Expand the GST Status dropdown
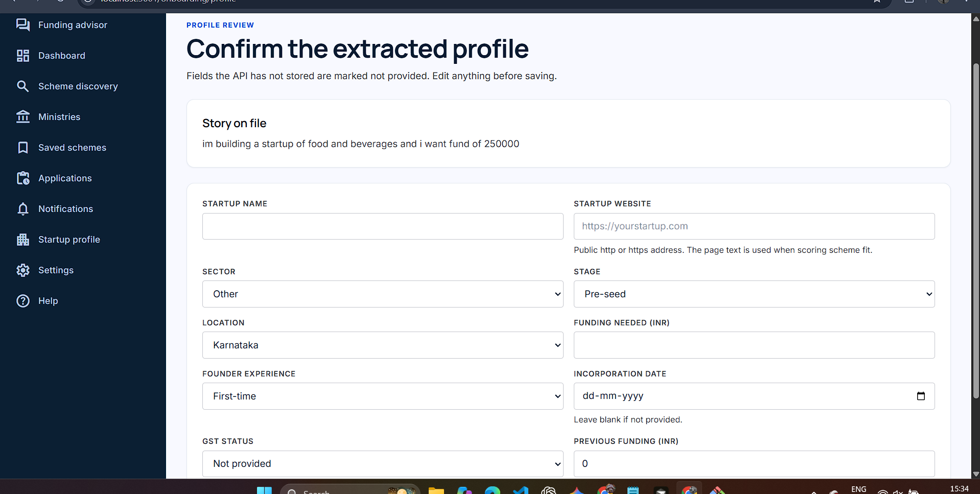Screen dimensions: 980x494 click(x=383, y=464)
